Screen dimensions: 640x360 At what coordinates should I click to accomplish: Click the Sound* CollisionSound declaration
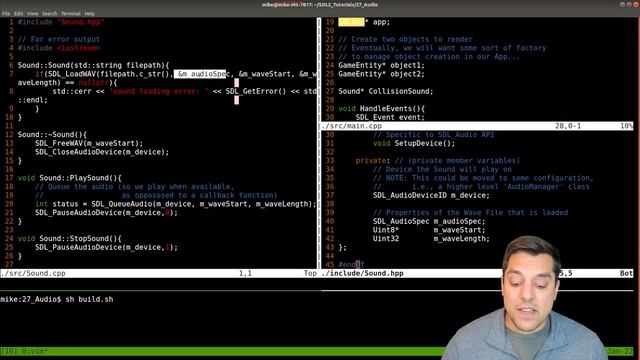pyautogui.click(x=386, y=91)
